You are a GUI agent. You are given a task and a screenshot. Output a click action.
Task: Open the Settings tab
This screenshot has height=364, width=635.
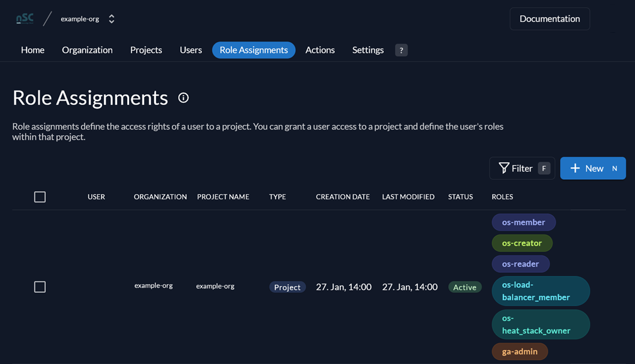tap(368, 50)
